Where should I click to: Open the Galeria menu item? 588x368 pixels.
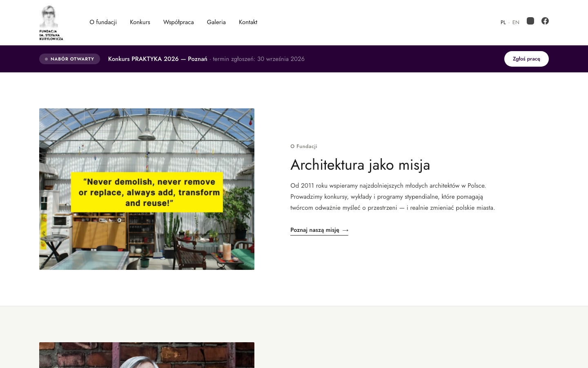coord(216,22)
